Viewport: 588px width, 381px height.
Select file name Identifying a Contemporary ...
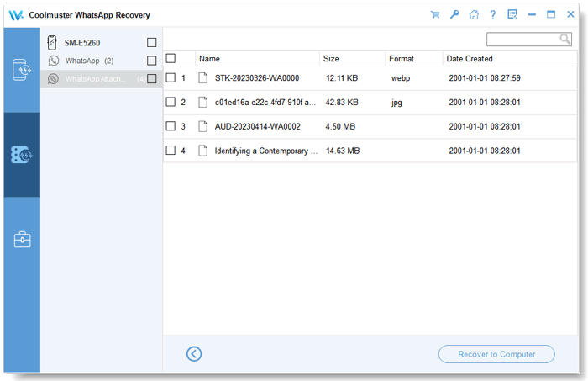pyautogui.click(x=266, y=151)
